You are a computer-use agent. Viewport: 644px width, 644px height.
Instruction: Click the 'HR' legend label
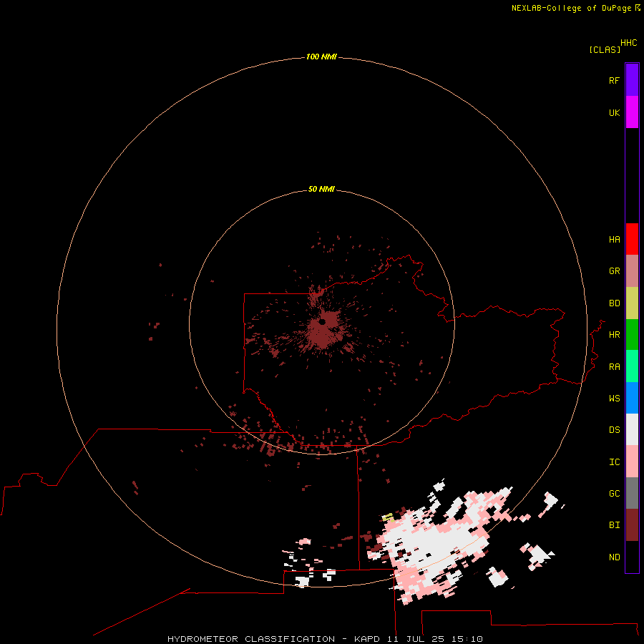(x=614, y=334)
